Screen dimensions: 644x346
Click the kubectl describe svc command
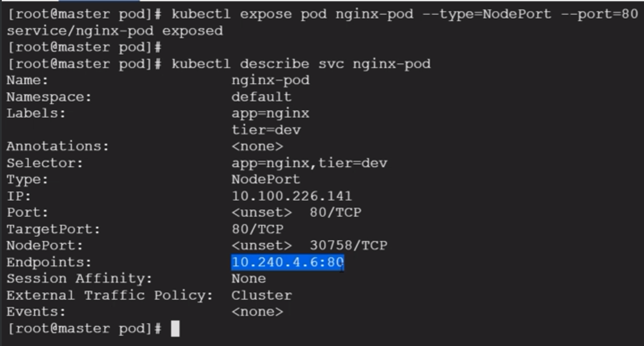301,64
